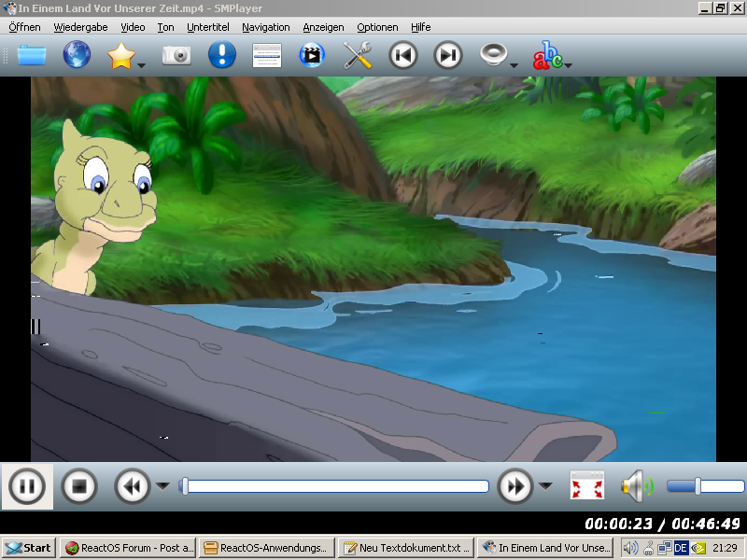747x560 pixels.
Task: Switch to ReactOS Forum taskbar window
Action: [x=130, y=548]
